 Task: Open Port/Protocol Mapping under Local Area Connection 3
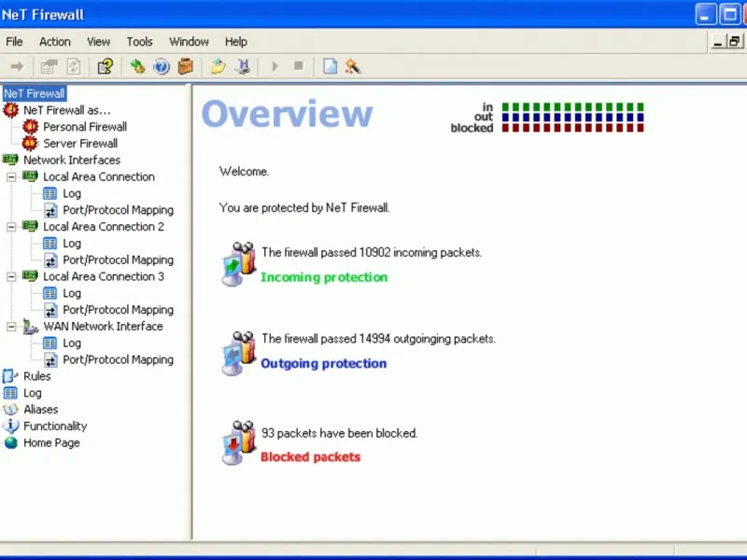click(119, 310)
